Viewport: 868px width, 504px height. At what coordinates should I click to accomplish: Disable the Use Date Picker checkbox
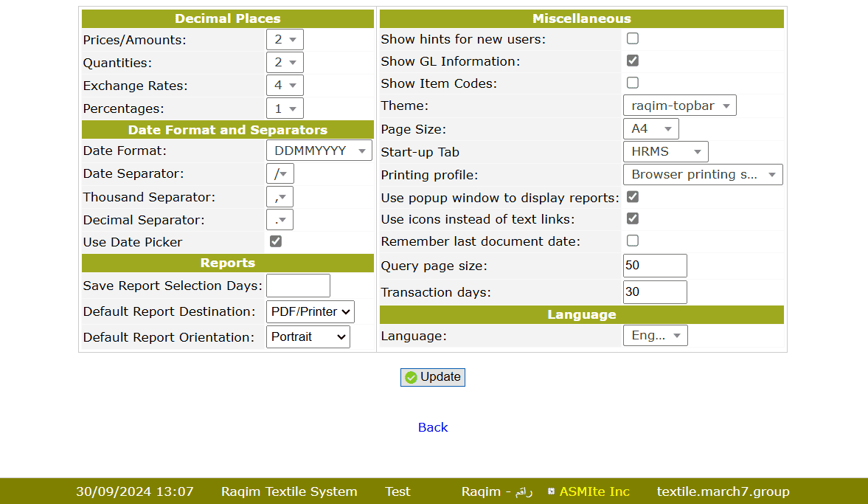click(276, 241)
